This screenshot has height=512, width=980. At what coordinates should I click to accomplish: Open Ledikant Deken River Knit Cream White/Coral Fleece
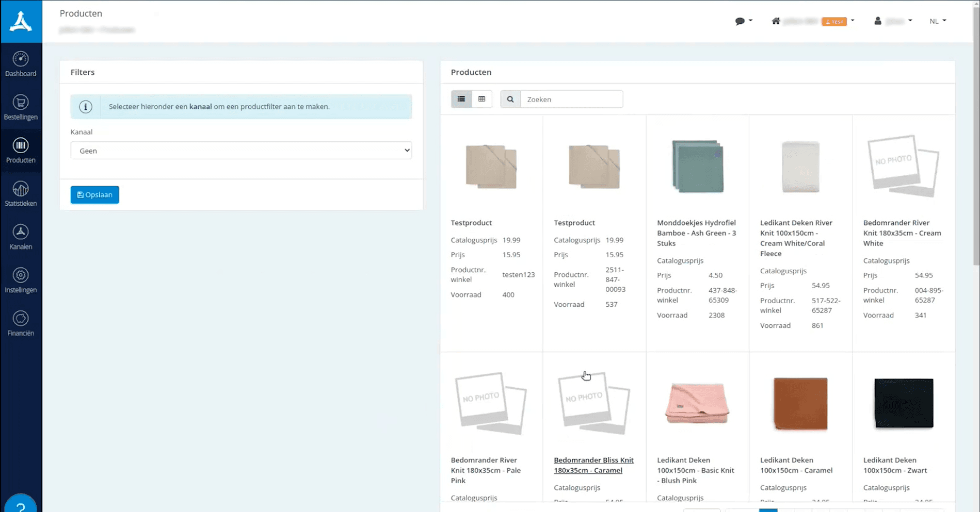(796, 238)
